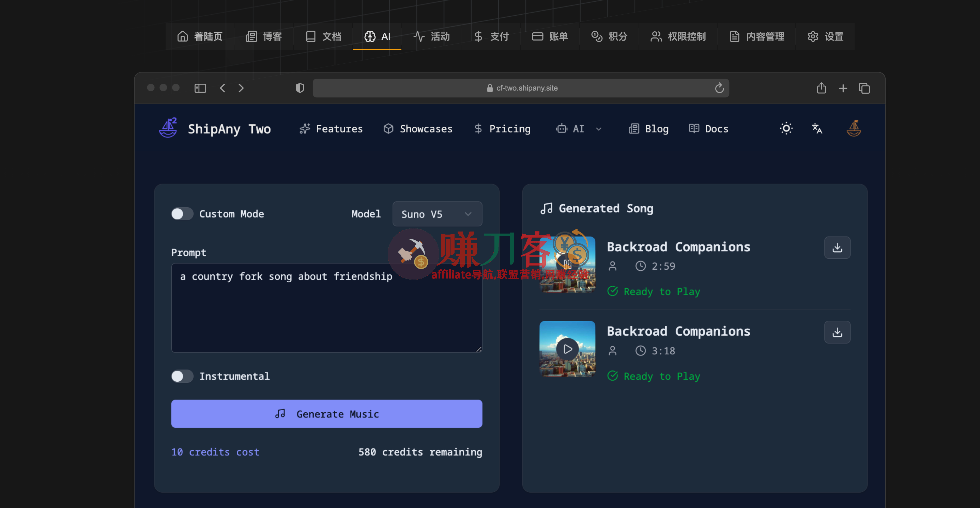Expand the AI navigation dropdown

pyautogui.click(x=578, y=129)
